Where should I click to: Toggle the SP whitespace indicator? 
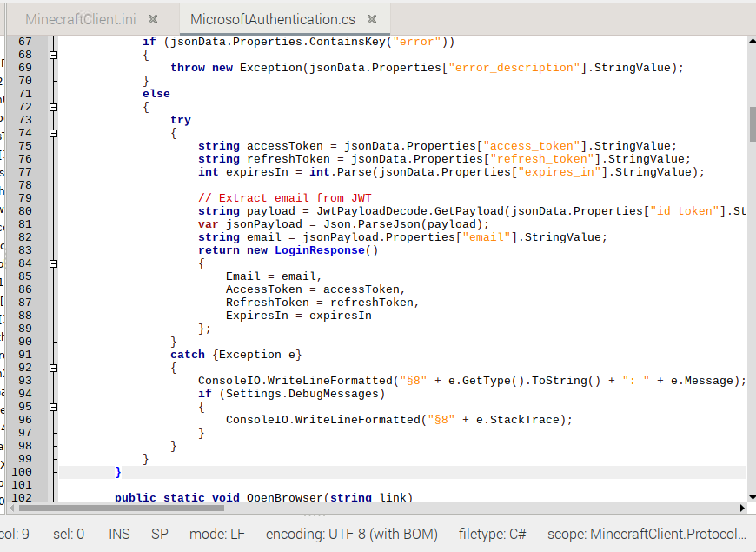[x=159, y=534]
